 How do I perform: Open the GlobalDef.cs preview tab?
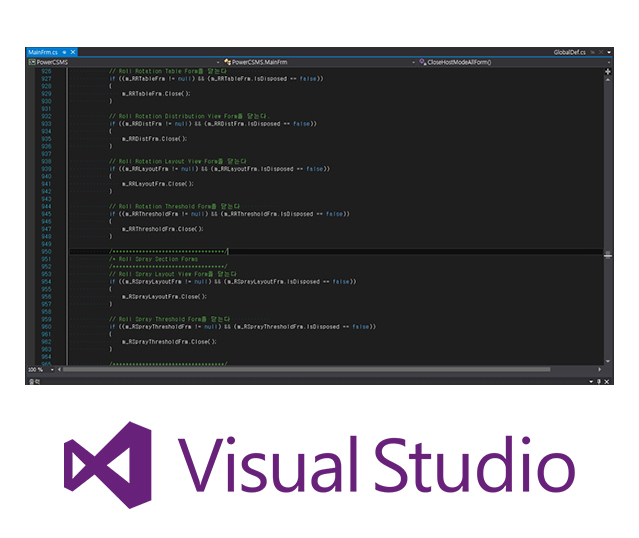569,52
